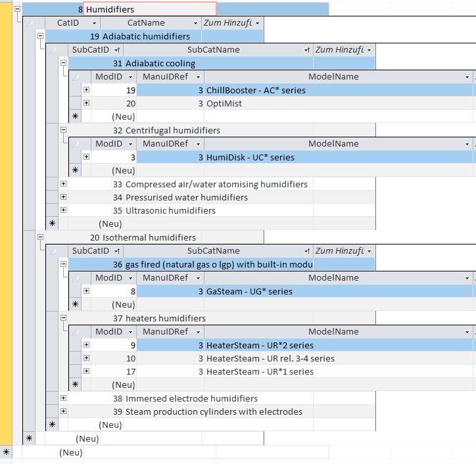Collapse the heaters humidifiers subcategory
The image size is (476, 464).
pyautogui.click(x=64, y=317)
